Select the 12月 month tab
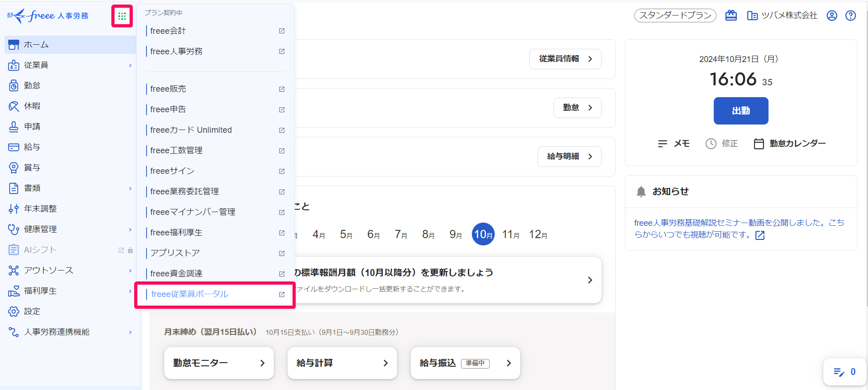The image size is (868, 390). point(538,234)
